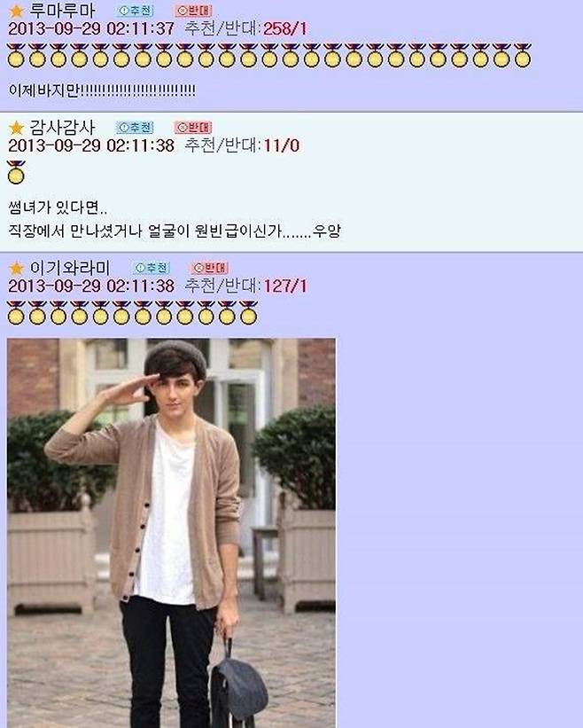Open user profile 이기와라미
583x728 pixels.
(x=70, y=268)
